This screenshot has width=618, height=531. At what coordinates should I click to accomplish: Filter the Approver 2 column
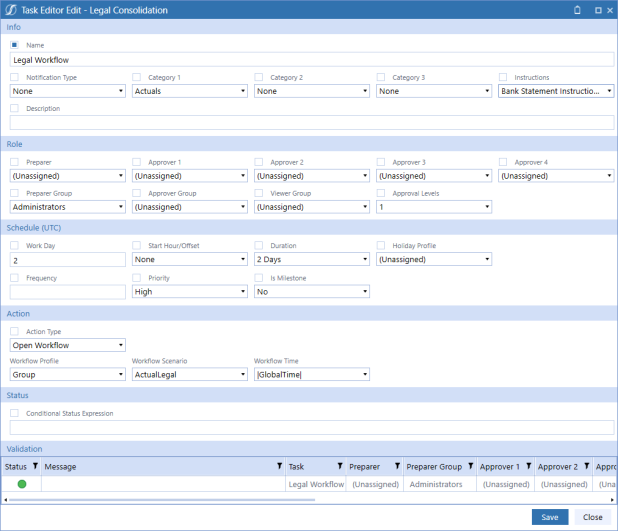586,466
